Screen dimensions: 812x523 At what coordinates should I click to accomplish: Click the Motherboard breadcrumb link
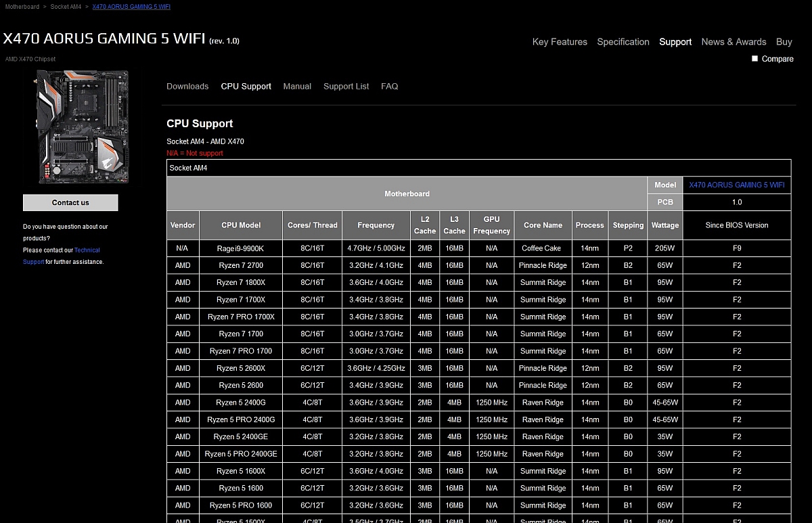tap(22, 7)
